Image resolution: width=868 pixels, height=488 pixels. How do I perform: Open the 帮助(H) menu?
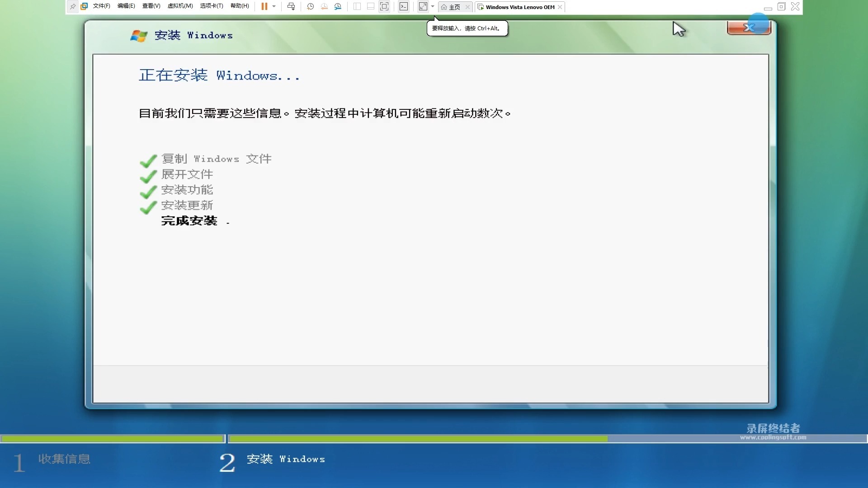pyautogui.click(x=239, y=6)
